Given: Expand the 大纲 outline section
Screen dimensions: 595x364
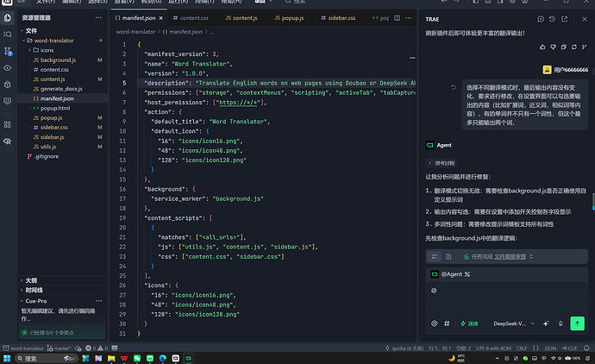Looking at the screenshot, I should pyautogui.click(x=31, y=280).
